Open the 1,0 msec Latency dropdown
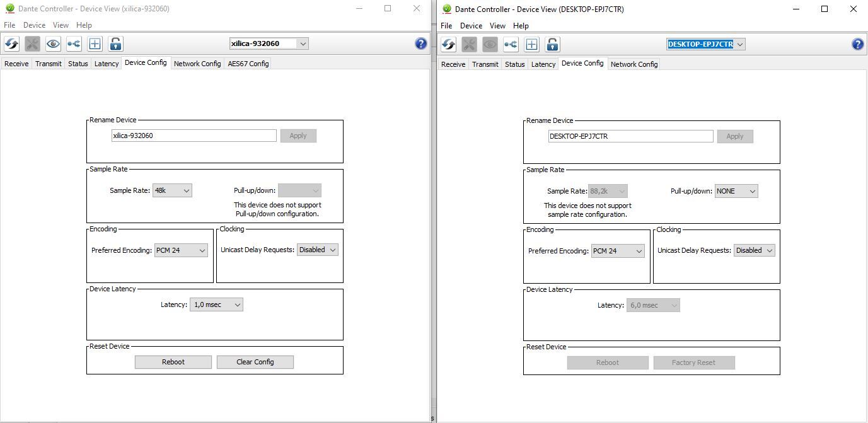868x423 pixels. point(216,304)
